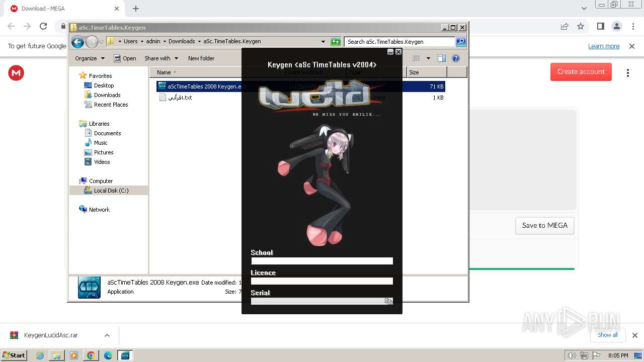The height and width of the screenshot is (362, 644).
Task: Click Downloads in the address breadcrumb
Action: coord(182,42)
